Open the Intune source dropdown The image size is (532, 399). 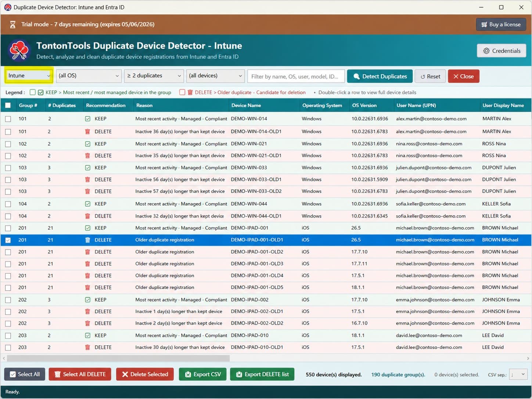pos(29,76)
